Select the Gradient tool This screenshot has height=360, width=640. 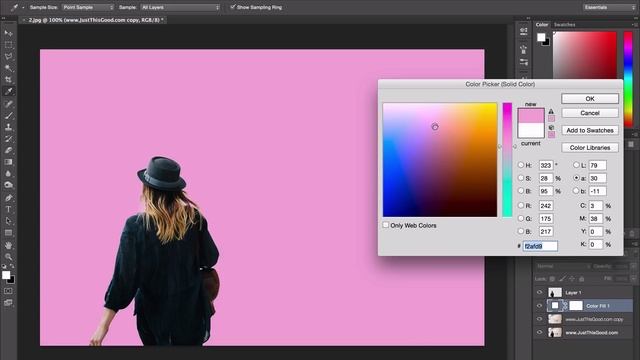tap(8, 162)
